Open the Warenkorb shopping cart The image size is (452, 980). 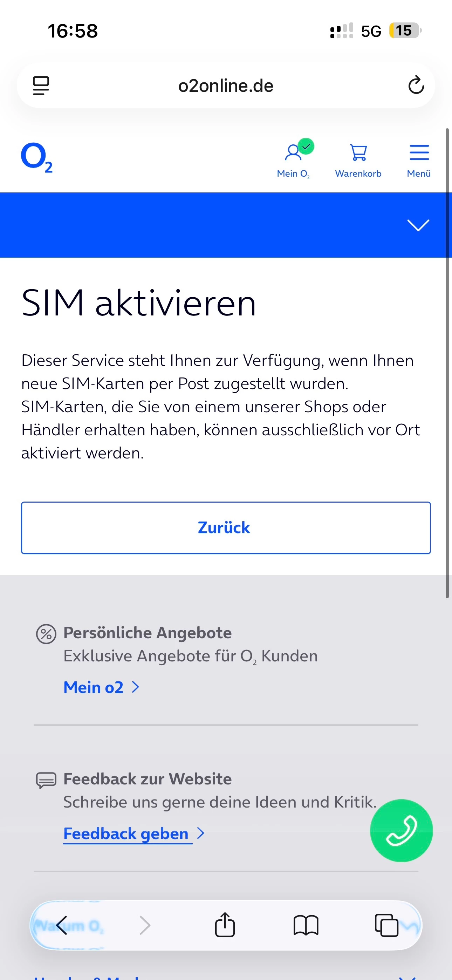point(358,160)
